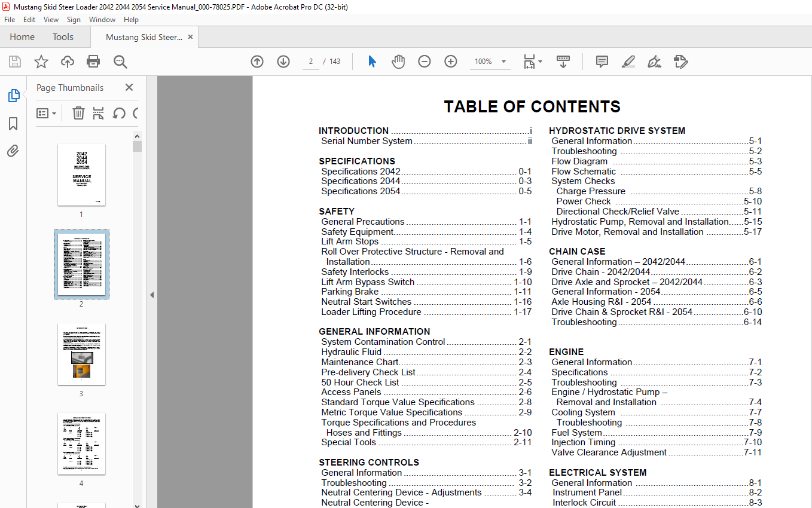Open the Window menu

(x=102, y=20)
